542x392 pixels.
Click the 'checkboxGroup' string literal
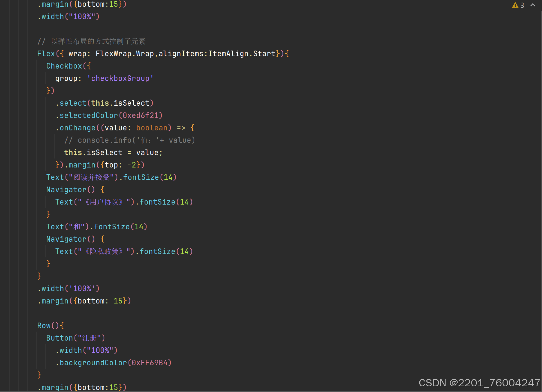coord(120,78)
